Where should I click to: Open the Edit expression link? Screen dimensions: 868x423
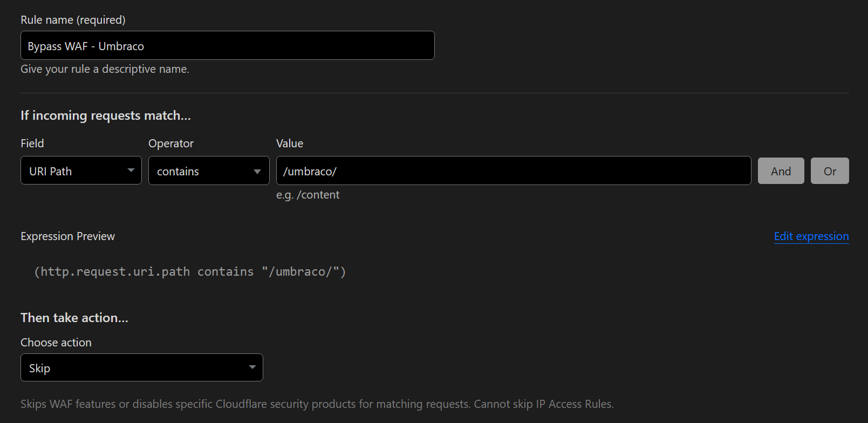point(811,236)
